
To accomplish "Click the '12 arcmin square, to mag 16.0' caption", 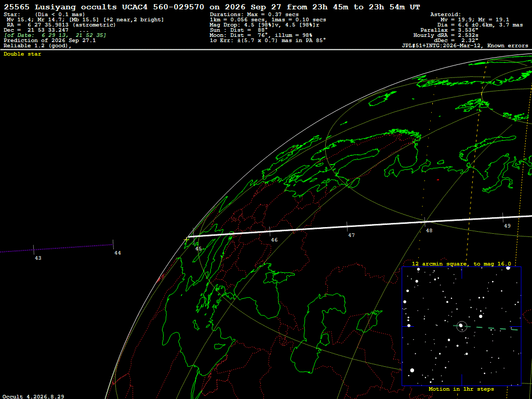I will click(x=461, y=263).
